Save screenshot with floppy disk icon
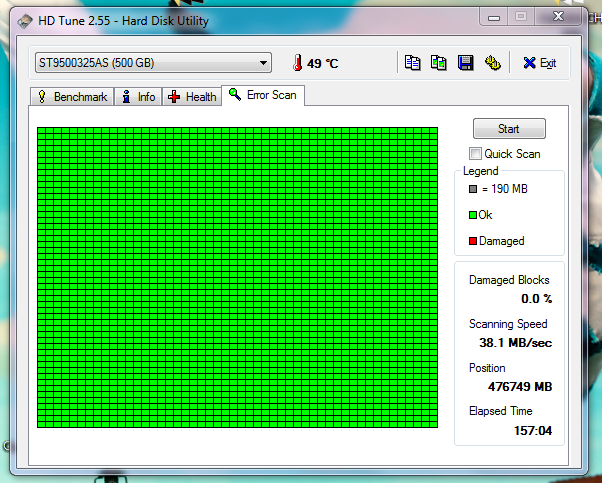Viewport: 602px width, 483px height. point(465,63)
